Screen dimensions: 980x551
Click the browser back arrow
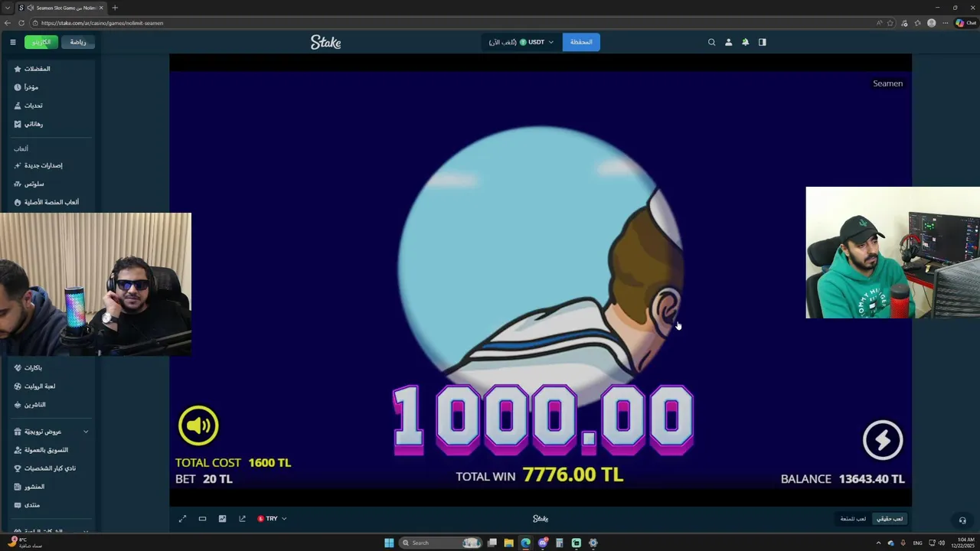[x=8, y=23]
